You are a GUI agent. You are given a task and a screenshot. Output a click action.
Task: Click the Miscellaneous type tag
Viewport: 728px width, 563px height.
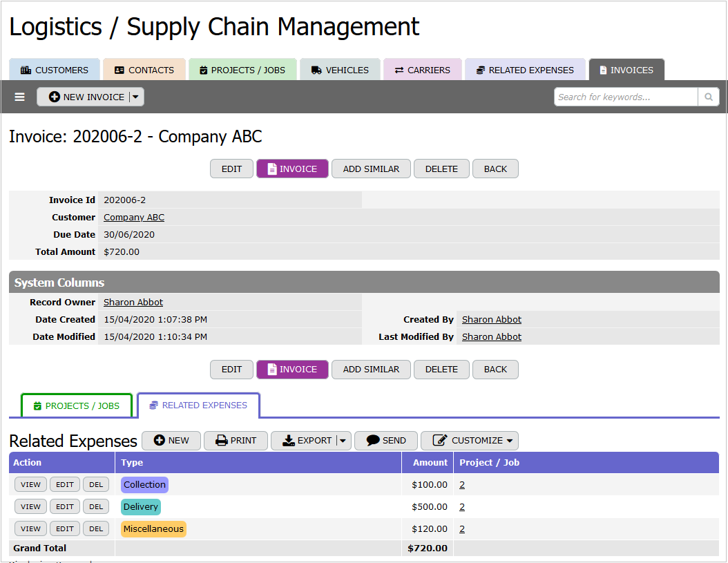[153, 529]
